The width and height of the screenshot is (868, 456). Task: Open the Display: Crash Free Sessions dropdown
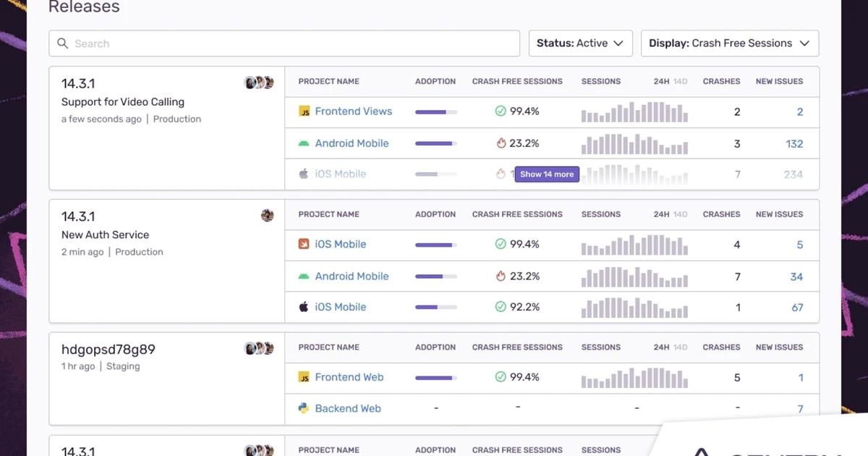click(729, 43)
